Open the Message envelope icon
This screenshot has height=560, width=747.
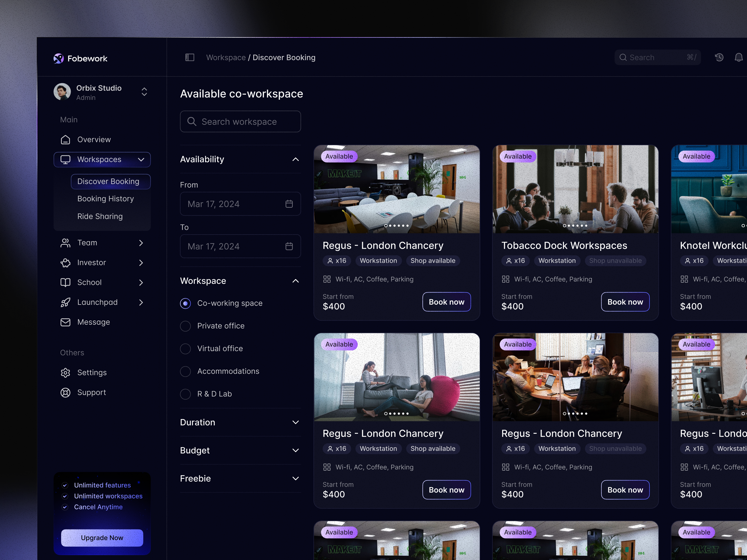[x=66, y=322]
